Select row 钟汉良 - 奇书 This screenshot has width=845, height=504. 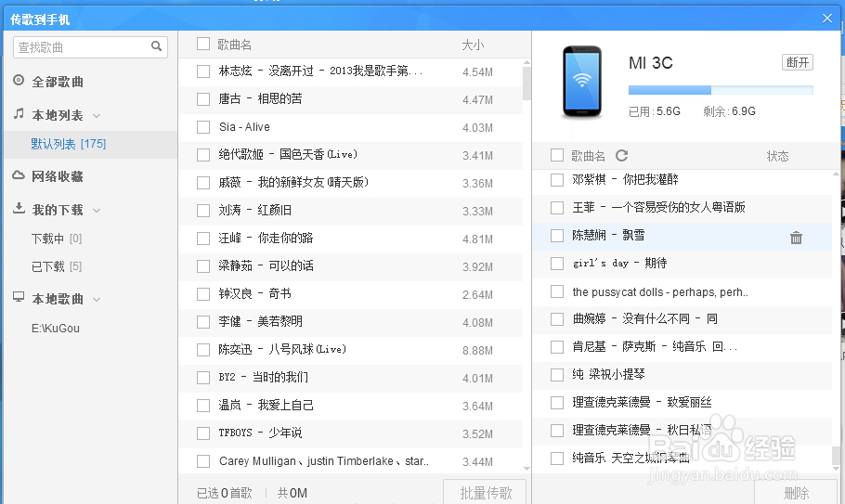[351, 294]
